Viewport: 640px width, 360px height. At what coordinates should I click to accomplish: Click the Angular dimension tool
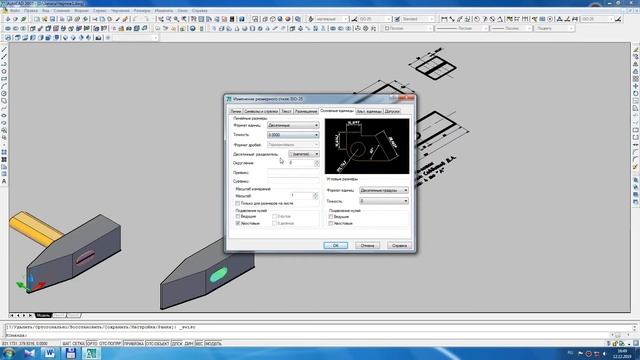[500, 19]
